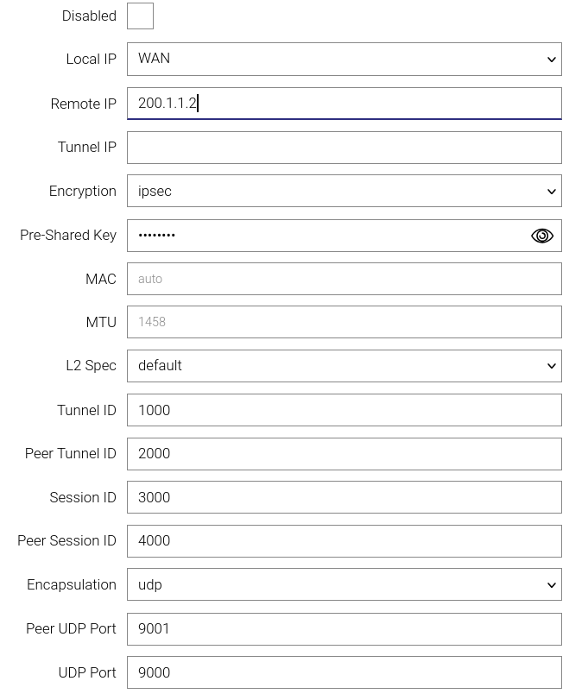Image resolution: width=588 pixels, height=700 pixels.
Task: Click the Peer Tunnel ID field
Action: [344, 454]
